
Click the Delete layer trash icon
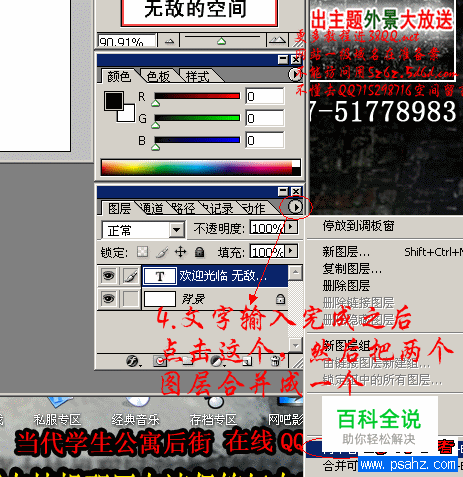[x=275, y=361]
